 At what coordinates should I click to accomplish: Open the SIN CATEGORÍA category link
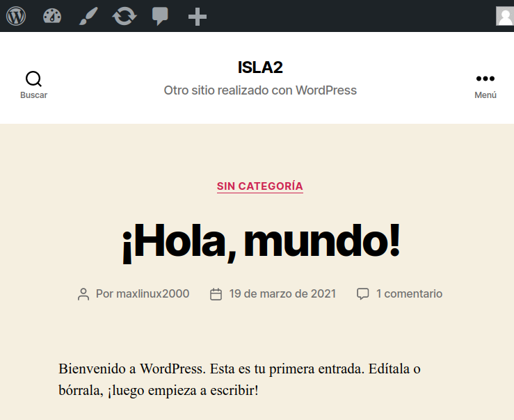click(x=260, y=186)
